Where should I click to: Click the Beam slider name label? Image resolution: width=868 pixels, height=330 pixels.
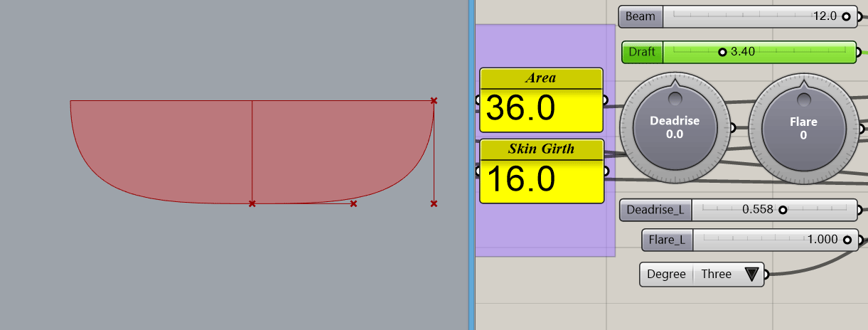[641, 16]
